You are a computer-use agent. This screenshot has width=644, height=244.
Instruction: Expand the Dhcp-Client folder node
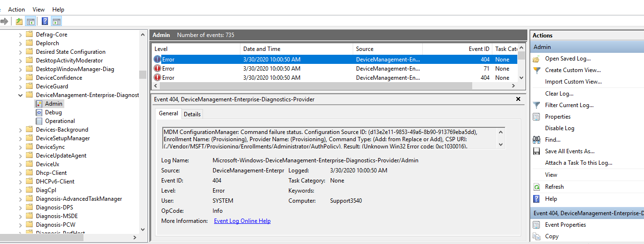click(x=20, y=173)
